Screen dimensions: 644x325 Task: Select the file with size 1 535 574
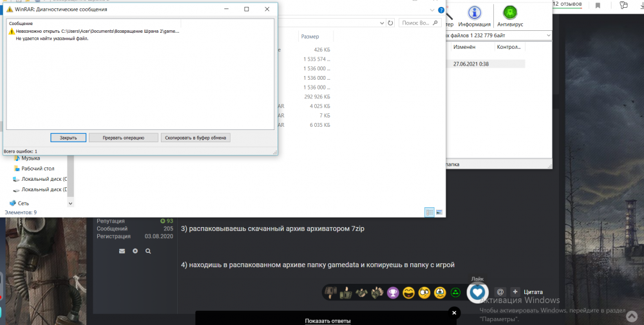coord(317,59)
